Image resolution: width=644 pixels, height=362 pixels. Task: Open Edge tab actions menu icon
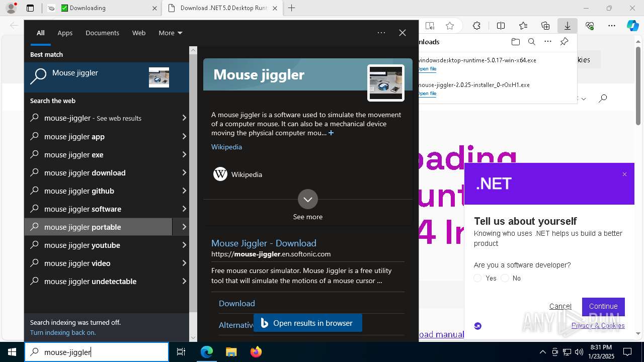(30, 8)
